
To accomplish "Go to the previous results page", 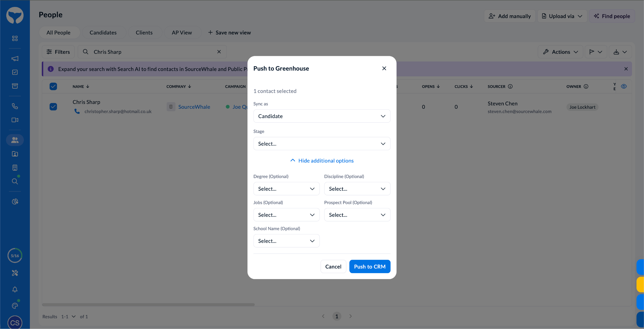I will [323, 316].
